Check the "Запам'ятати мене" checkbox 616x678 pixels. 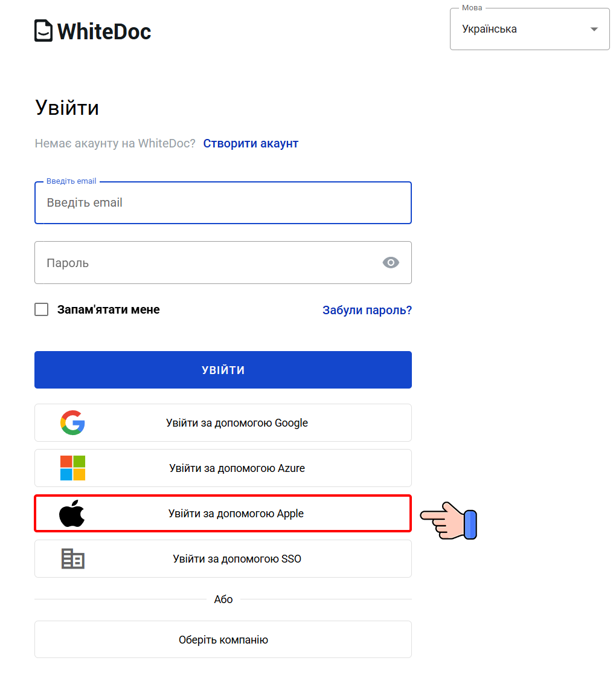coord(42,309)
